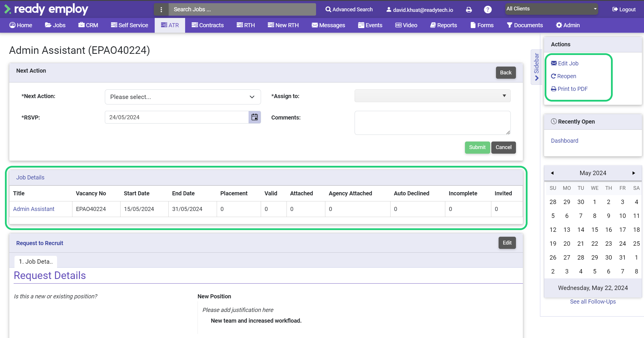Open the Reports menu
644x338 pixels.
pyautogui.click(x=444, y=25)
